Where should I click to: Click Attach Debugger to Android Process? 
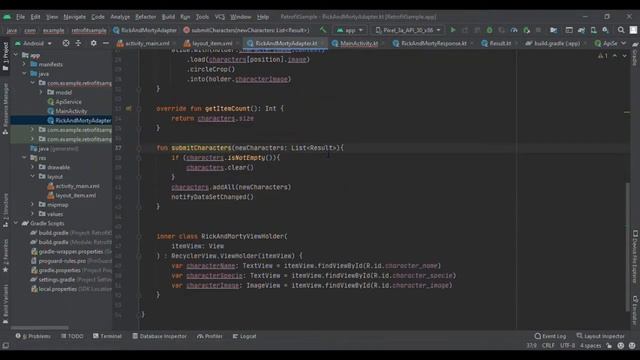(x=527, y=30)
